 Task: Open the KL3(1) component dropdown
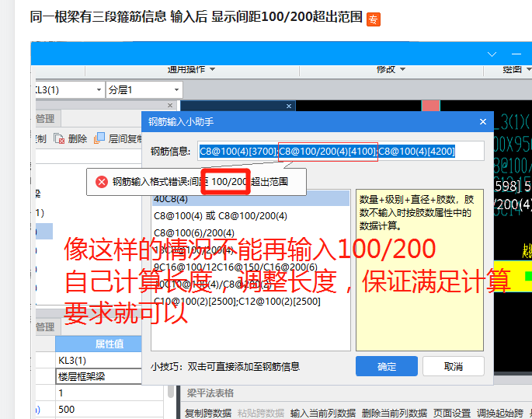pos(99,90)
